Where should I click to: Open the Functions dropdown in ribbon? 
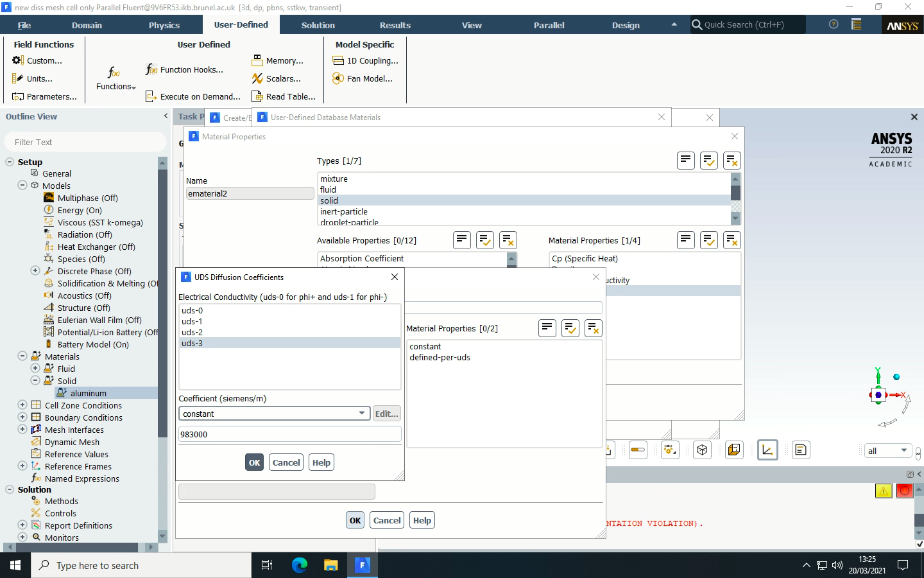pyautogui.click(x=116, y=78)
